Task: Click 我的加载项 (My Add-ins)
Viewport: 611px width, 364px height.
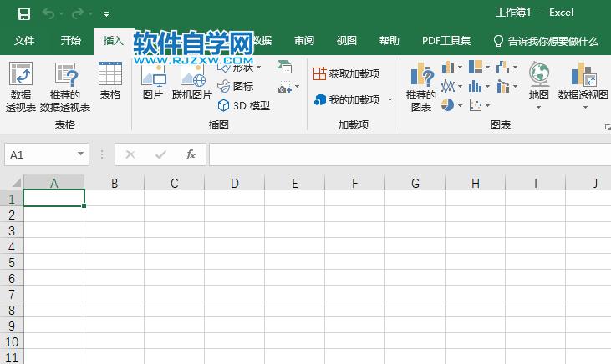Action: 347,100
